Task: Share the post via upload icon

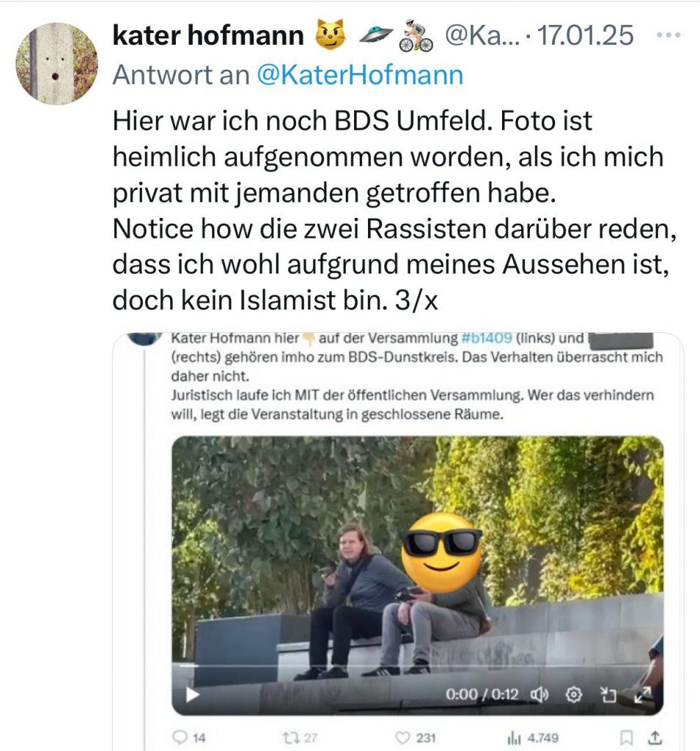Action: click(x=656, y=738)
